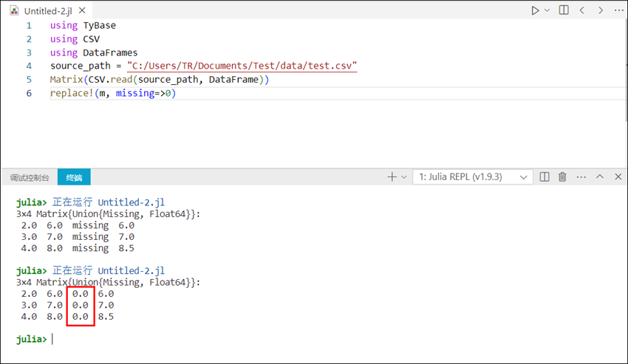Click the Julia file icon on tab

(15, 10)
